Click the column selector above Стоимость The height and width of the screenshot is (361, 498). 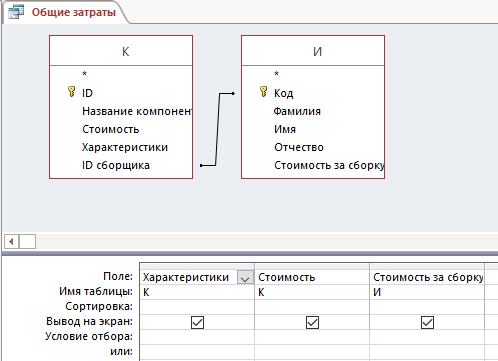coord(312,266)
